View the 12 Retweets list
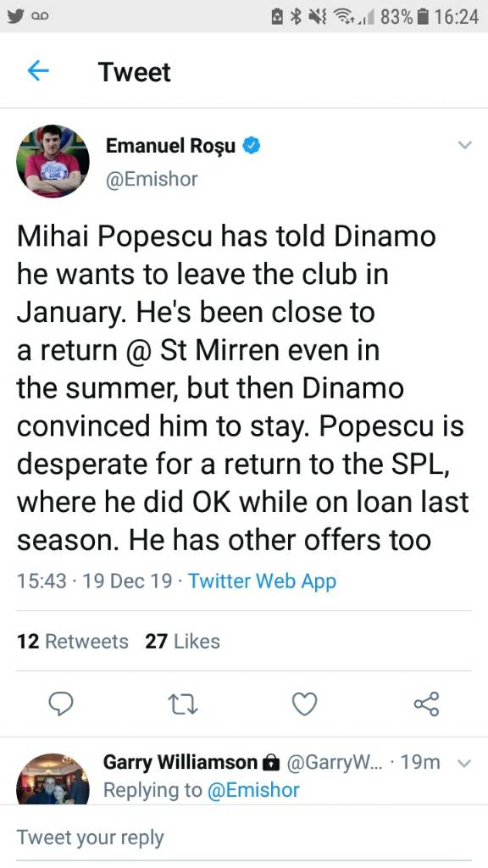The height and width of the screenshot is (868, 488). pos(73,641)
